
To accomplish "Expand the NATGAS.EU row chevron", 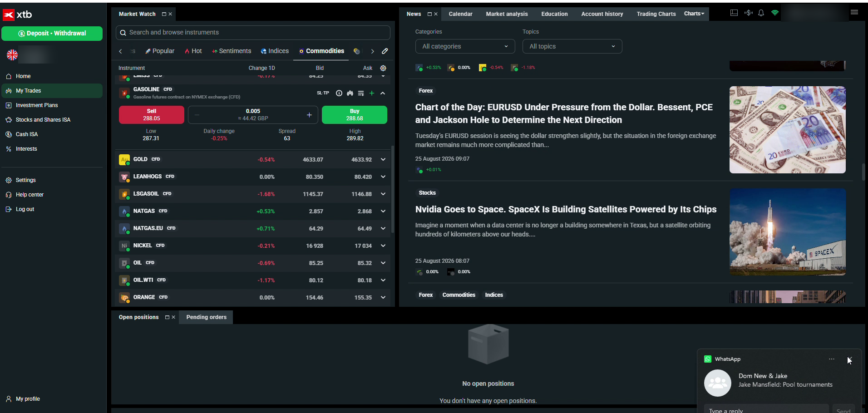I will 383,229.
